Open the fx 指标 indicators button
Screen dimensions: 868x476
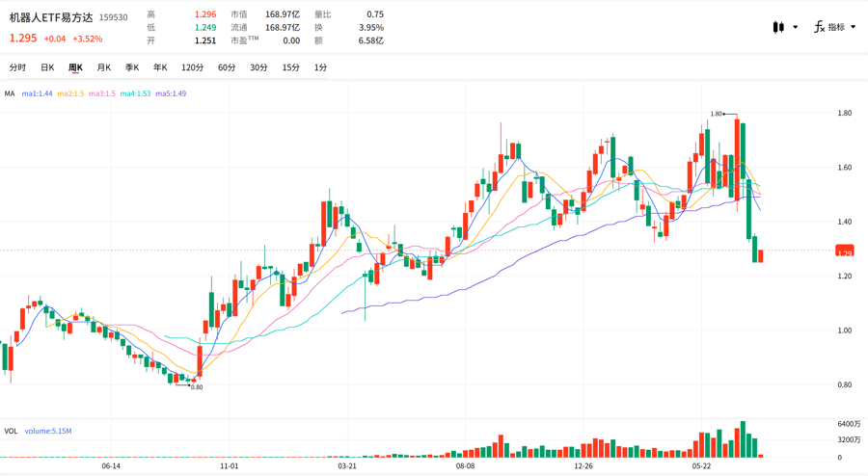coord(829,27)
